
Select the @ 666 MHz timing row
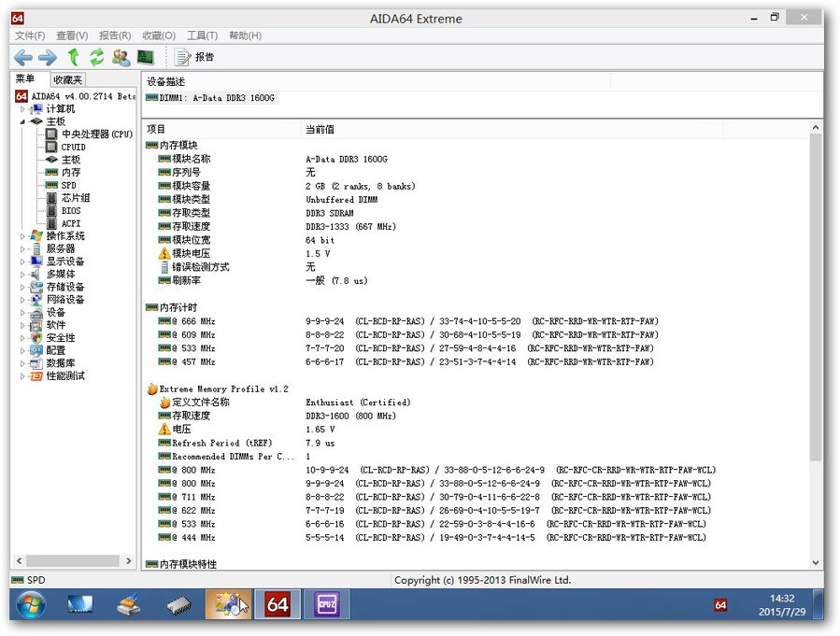click(x=476, y=321)
